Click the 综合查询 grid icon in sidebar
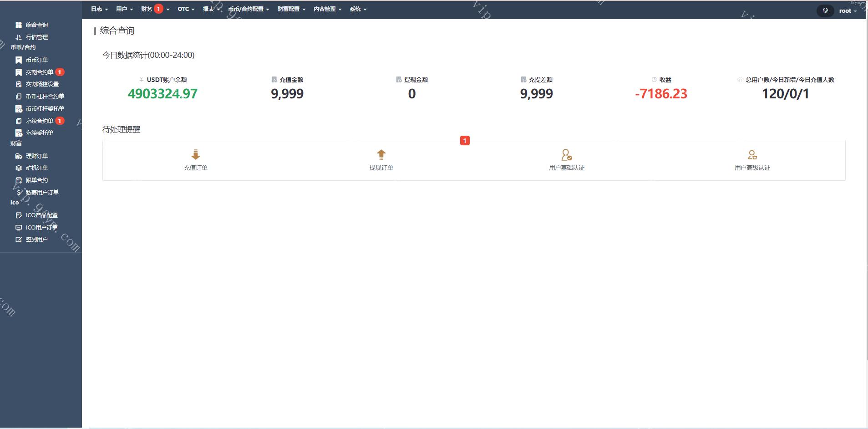 point(19,25)
